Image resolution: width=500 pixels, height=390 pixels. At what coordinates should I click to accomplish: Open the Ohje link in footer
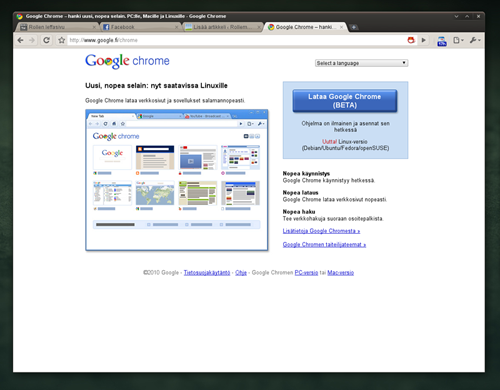pos(241,273)
